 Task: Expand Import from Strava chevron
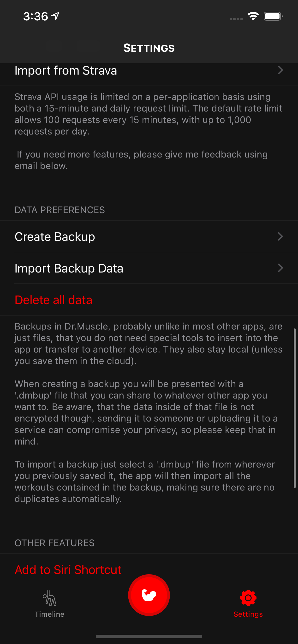coord(280,70)
